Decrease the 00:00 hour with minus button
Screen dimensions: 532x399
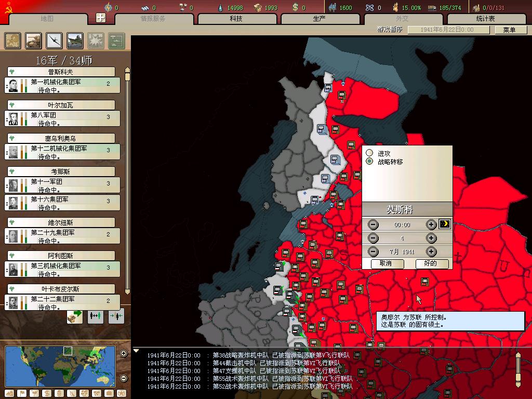tap(373, 224)
